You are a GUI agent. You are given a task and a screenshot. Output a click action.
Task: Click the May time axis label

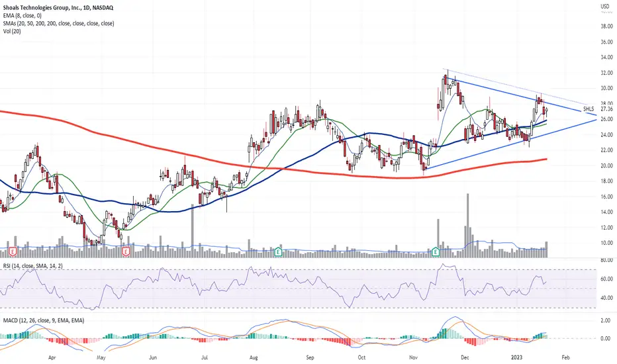101,357
